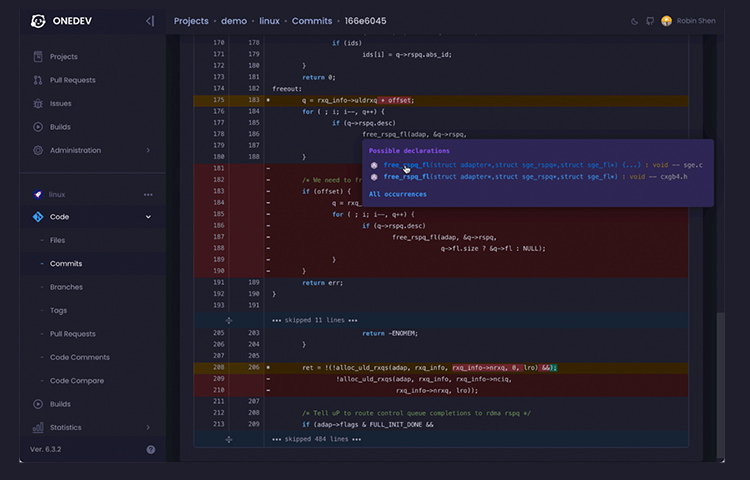Click 'freeout:' label in code
Image resolution: width=750 pixels, height=480 pixels.
pyautogui.click(x=287, y=89)
